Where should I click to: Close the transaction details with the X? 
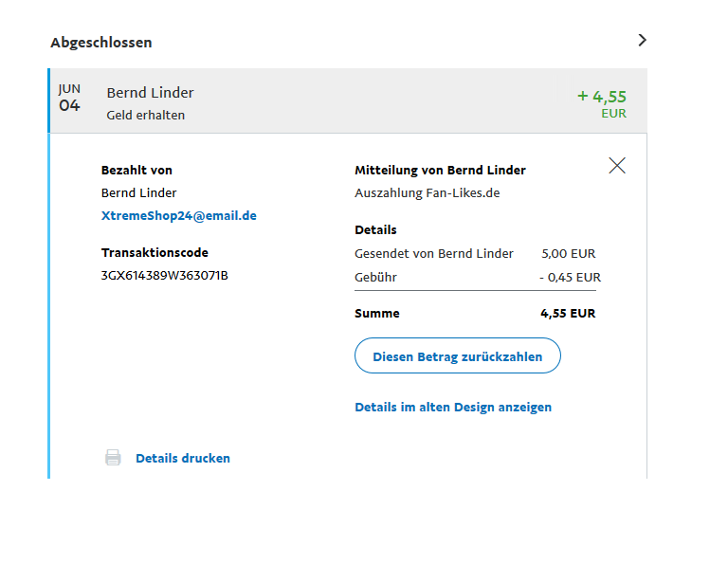tap(617, 166)
